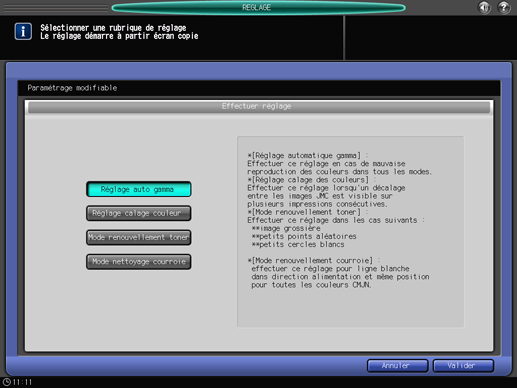Select Mode renouvellement toner
Image resolution: width=517 pixels, height=388 pixels.
pos(139,237)
